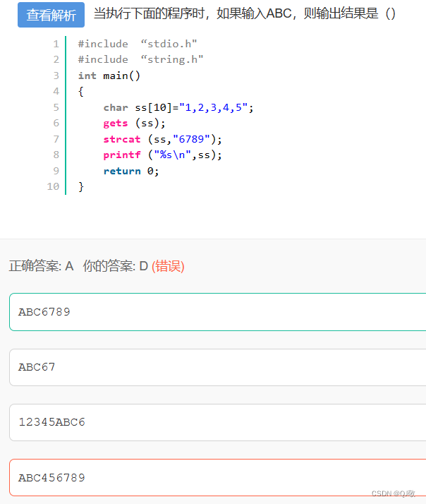Click the return 0 code line

pos(131,171)
